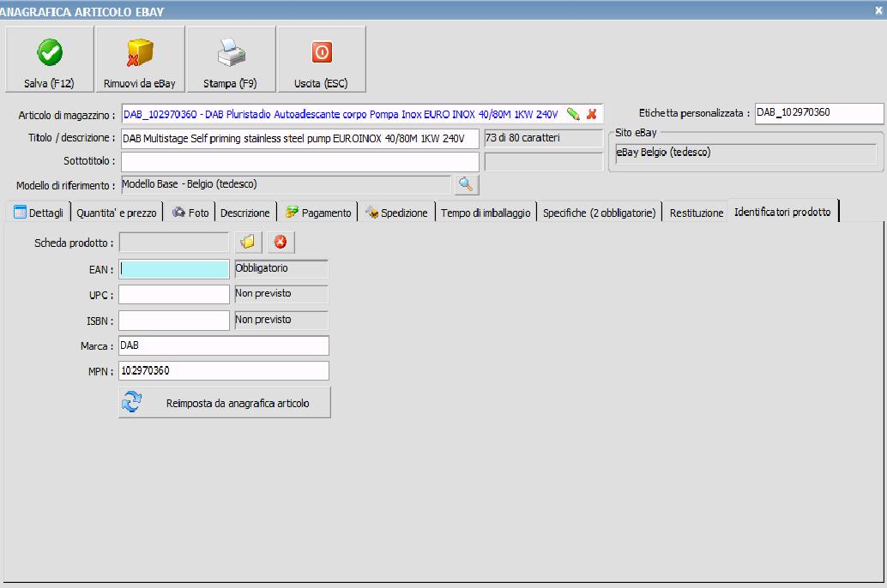Switch to the Foto tab
The image size is (887, 588).
pos(190,213)
